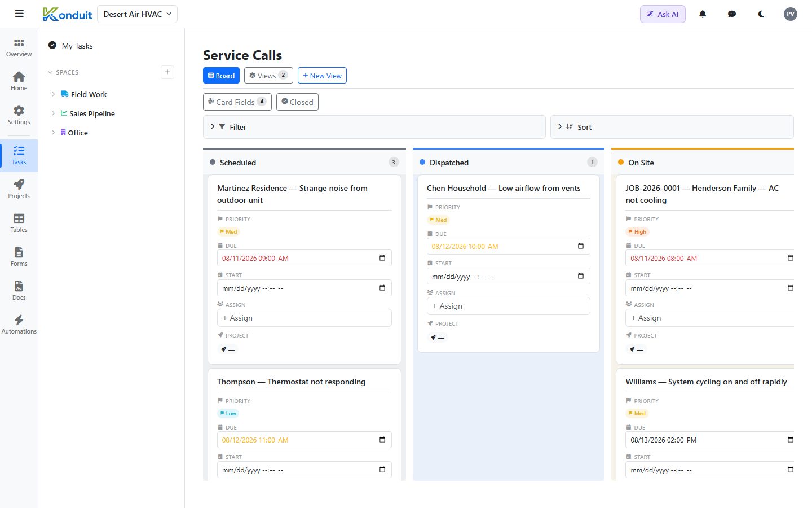
Task: Click Med priority badge on Martinez card
Action: [228, 231]
